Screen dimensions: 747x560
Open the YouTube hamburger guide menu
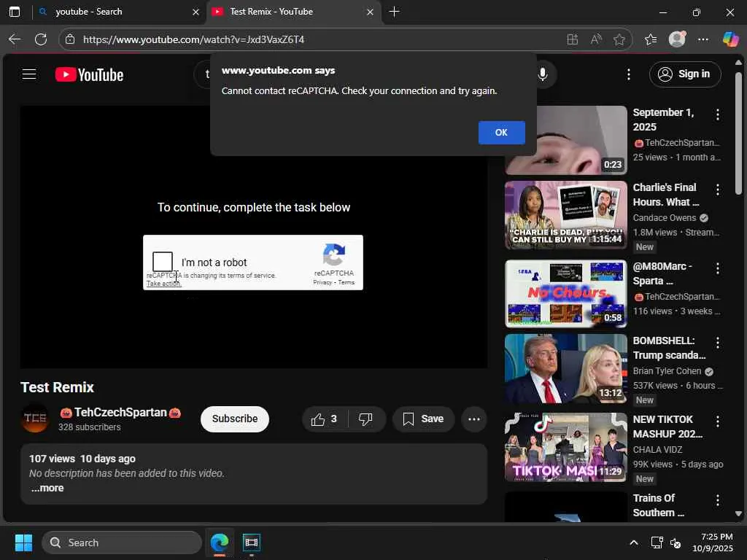[29, 74]
